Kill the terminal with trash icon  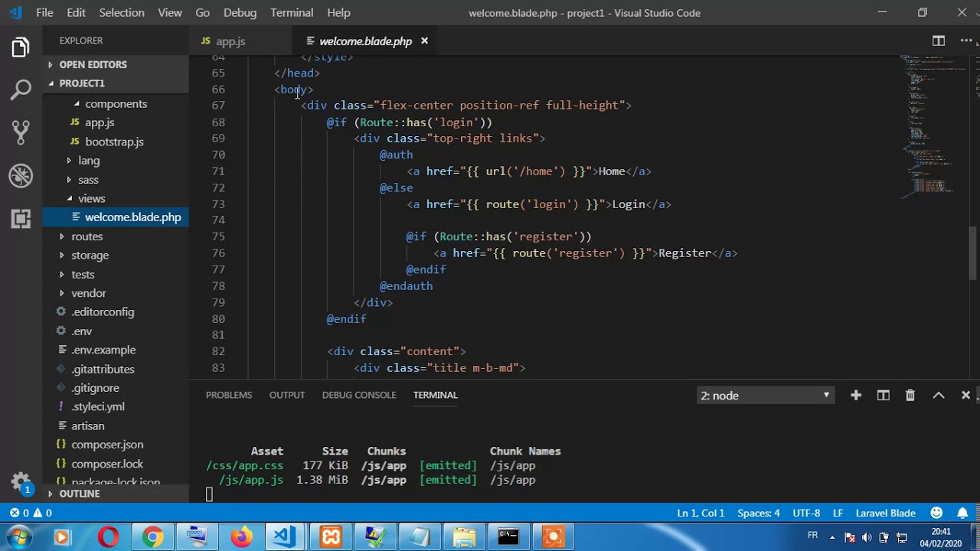[x=910, y=395]
